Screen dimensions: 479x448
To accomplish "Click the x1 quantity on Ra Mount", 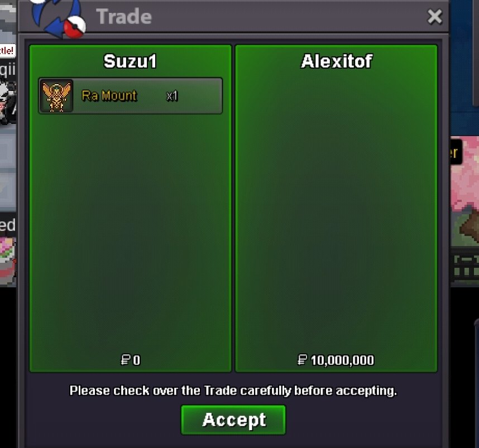I will (172, 96).
